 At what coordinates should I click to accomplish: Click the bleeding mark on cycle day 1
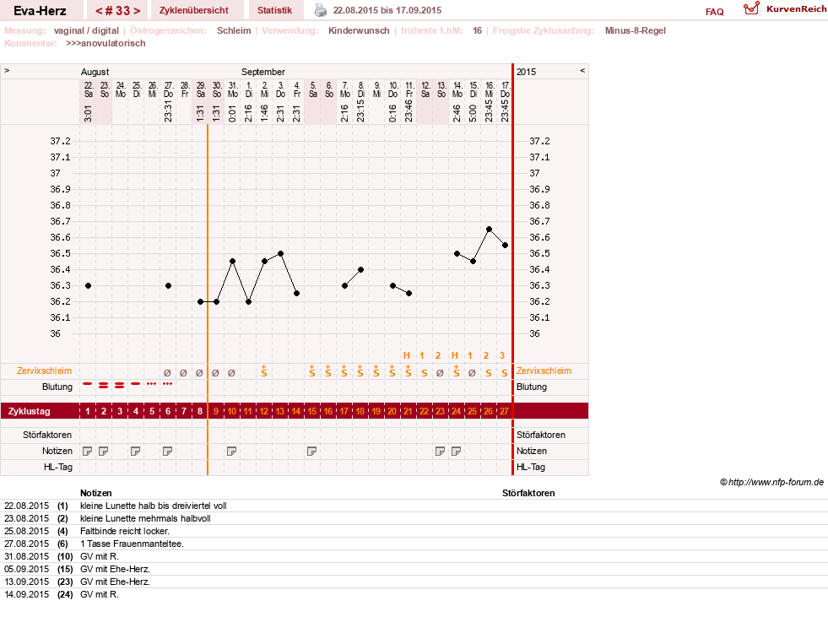[88, 384]
